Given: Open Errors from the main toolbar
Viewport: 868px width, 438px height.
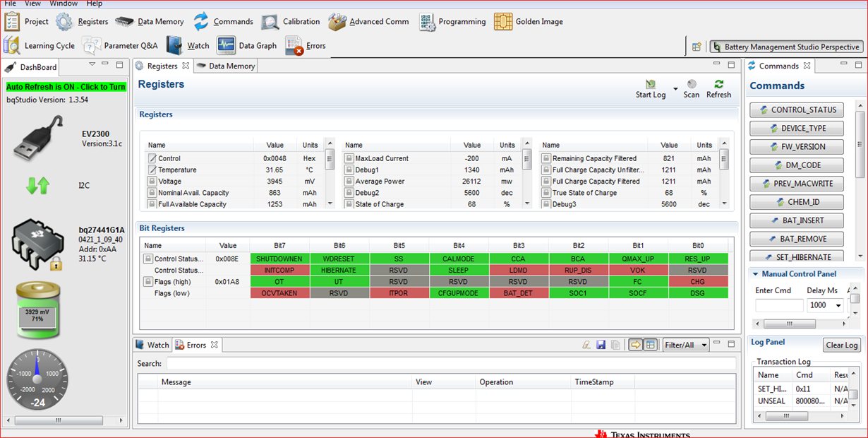Looking at the screenshot, I should pos(306,45).
